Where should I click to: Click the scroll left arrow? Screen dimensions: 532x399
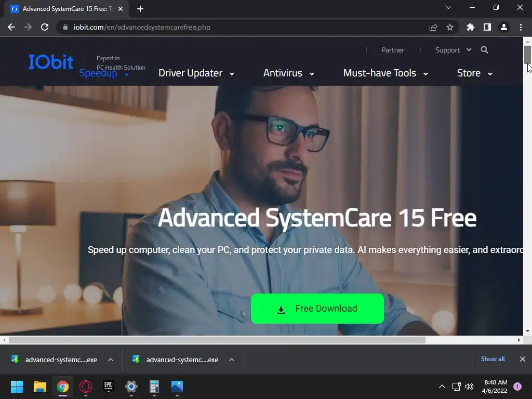4,340
